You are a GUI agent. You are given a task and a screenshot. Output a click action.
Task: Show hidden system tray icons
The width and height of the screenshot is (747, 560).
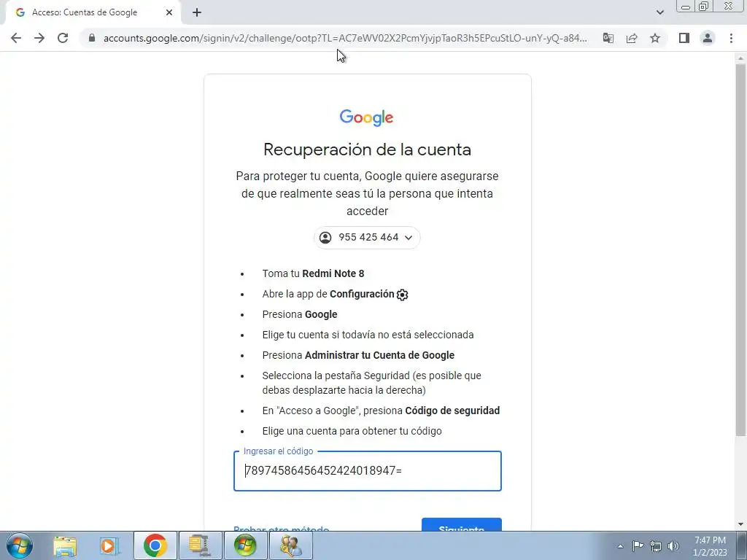(620, 546)
